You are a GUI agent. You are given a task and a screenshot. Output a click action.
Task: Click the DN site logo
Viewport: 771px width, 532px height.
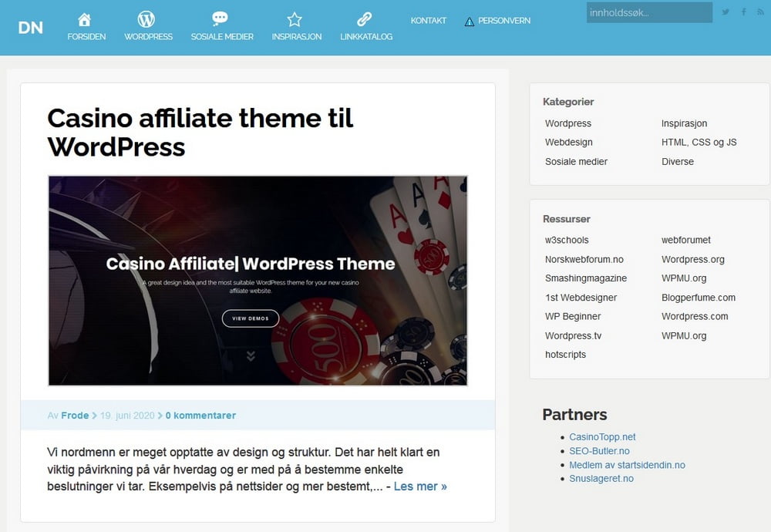point(31,28)
